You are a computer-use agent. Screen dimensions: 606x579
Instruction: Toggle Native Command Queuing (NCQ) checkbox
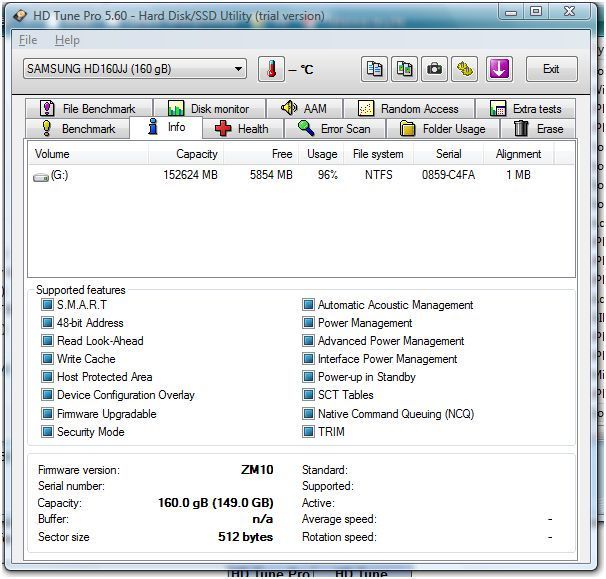tap(308, 414)
